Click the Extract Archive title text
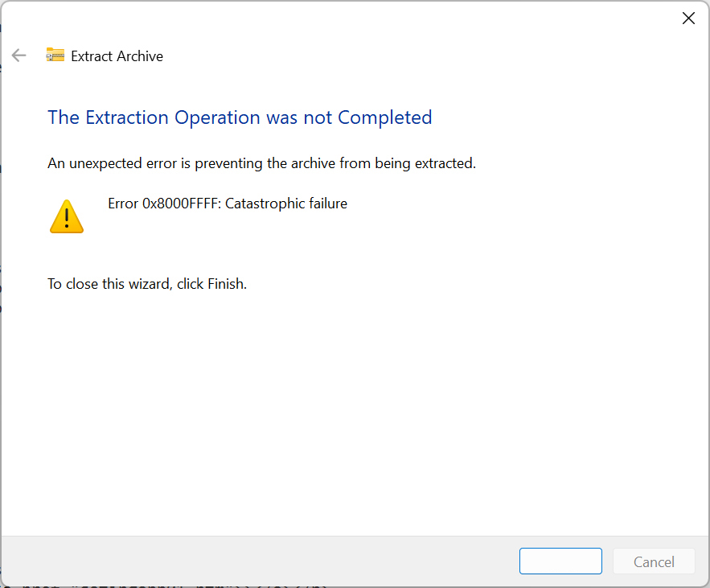The image size is (710, 588). pos(117,56)
